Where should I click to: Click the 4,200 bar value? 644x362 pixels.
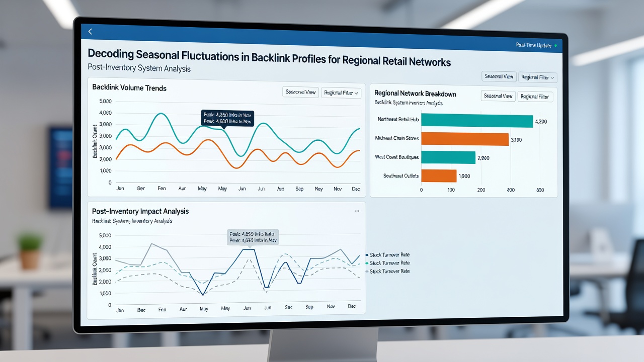541,122
